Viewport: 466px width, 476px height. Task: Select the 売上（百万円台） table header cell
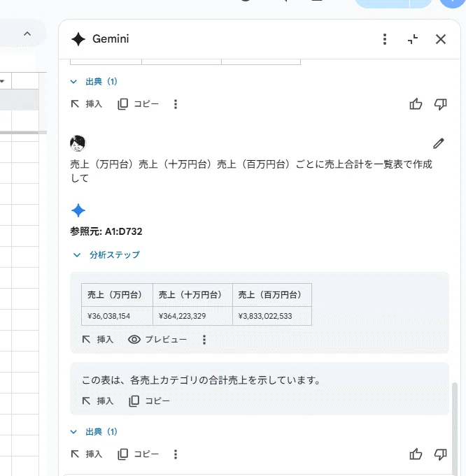coord(272,295)
